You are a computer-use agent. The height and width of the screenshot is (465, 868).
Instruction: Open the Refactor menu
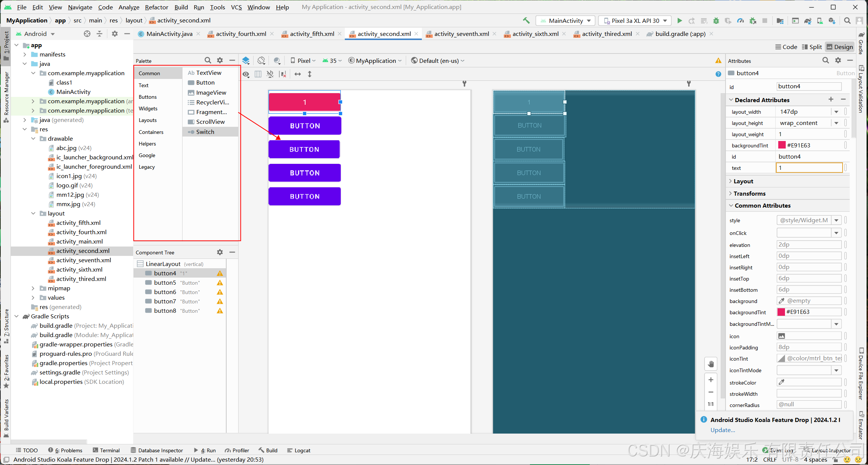click(156, 7)
